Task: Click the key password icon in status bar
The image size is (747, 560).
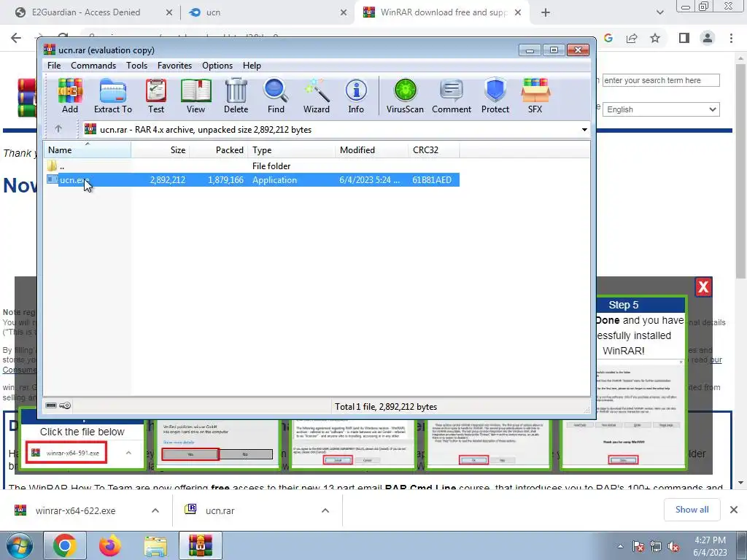Action: point(65,405)
